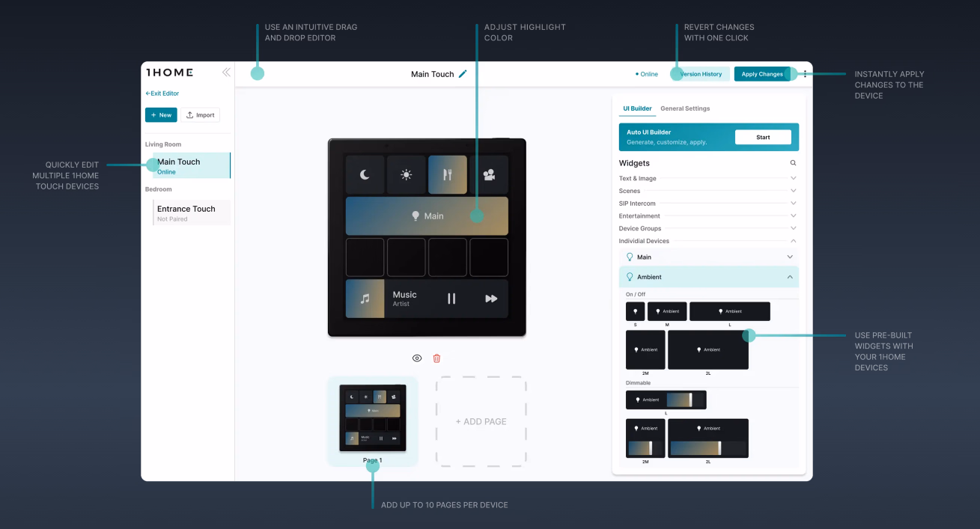Click the Exit Editor link
This screenshot has width=980, height=529.
pos(162,94)
